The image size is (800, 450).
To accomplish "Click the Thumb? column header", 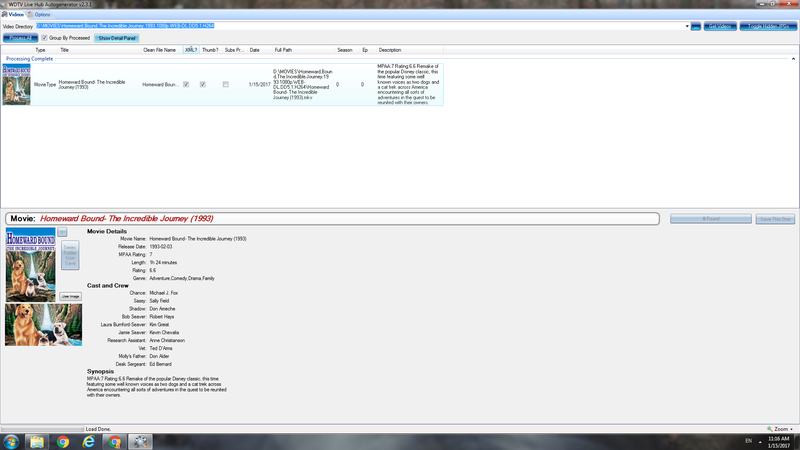I will click(210, 50).
